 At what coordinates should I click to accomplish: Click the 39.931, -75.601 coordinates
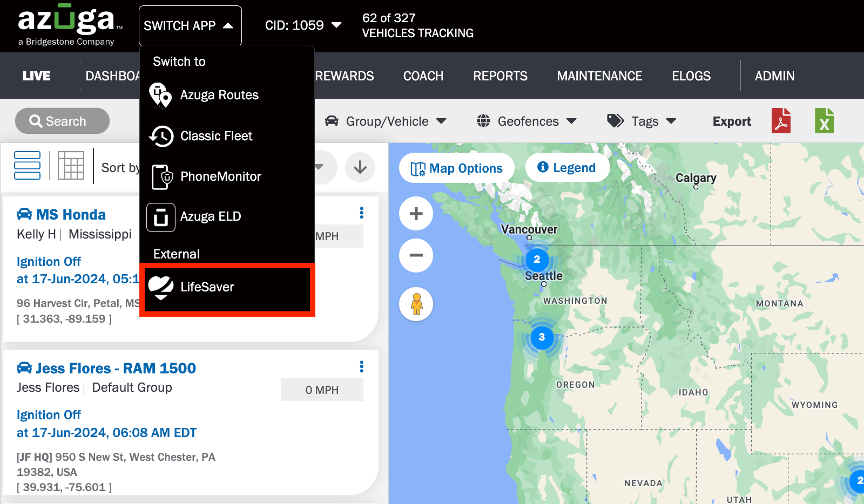click(x=64, y=487)
